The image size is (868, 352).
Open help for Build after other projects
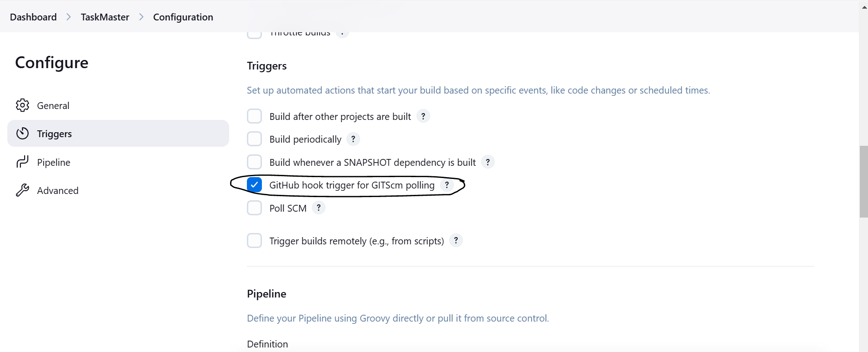point(423,116)
